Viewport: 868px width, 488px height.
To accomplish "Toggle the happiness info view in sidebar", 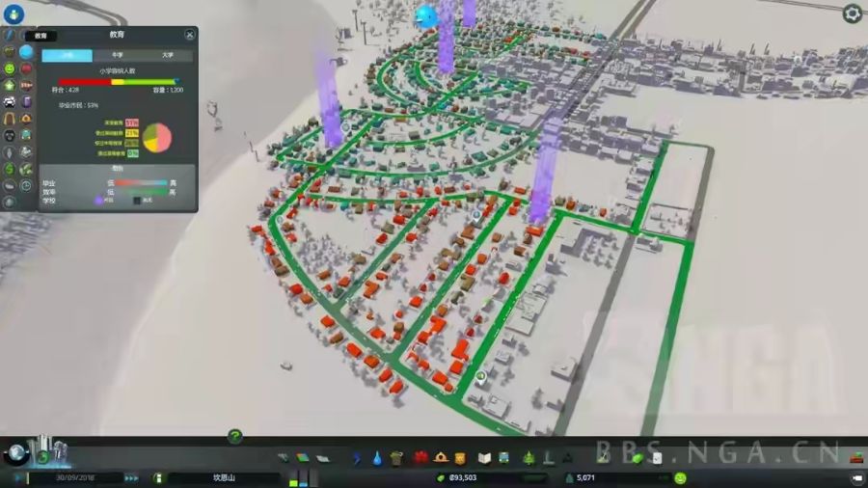I will pyautogui.click(x=10, y=69).
